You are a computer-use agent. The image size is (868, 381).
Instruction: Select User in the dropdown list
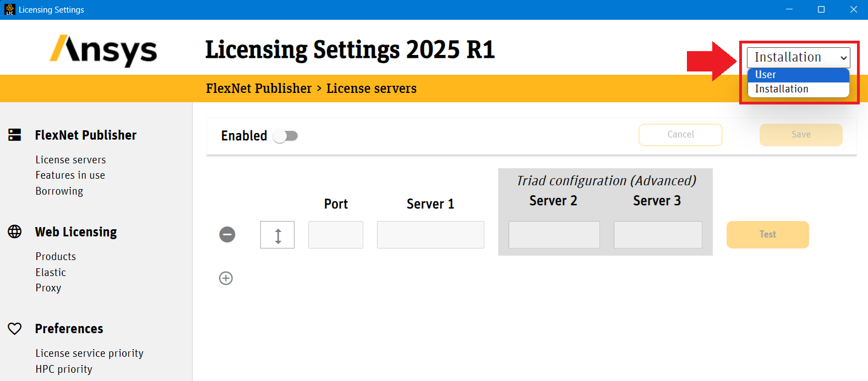pyautogui.click(x=798, y=75)
